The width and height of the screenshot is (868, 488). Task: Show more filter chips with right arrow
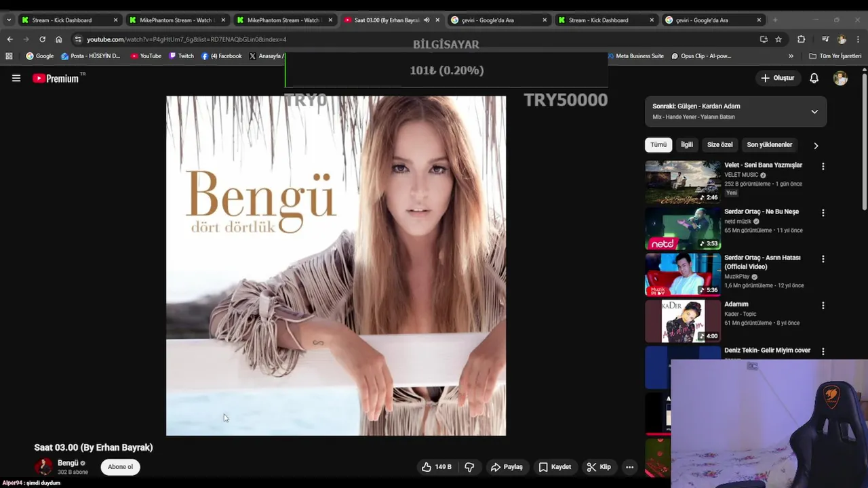coord(816,145)
